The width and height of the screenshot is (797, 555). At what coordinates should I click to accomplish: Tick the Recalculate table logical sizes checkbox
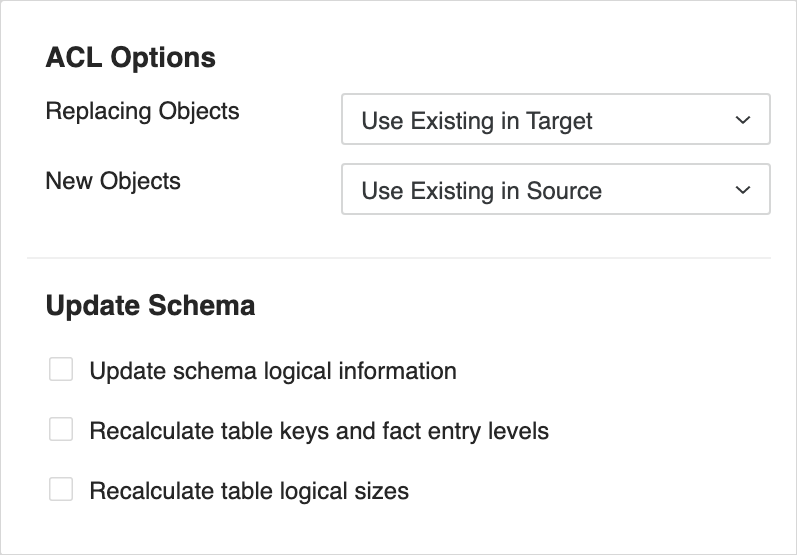tap(61, 491)
